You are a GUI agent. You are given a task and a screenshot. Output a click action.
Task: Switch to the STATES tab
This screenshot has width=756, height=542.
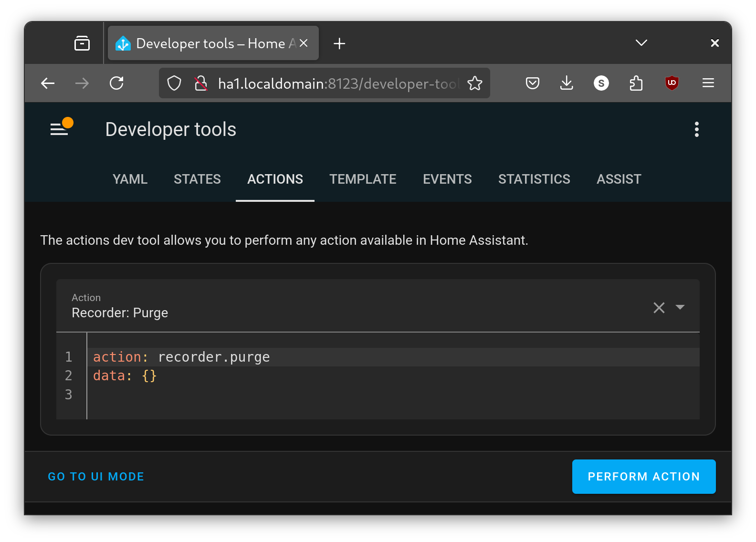click(197, 179)
